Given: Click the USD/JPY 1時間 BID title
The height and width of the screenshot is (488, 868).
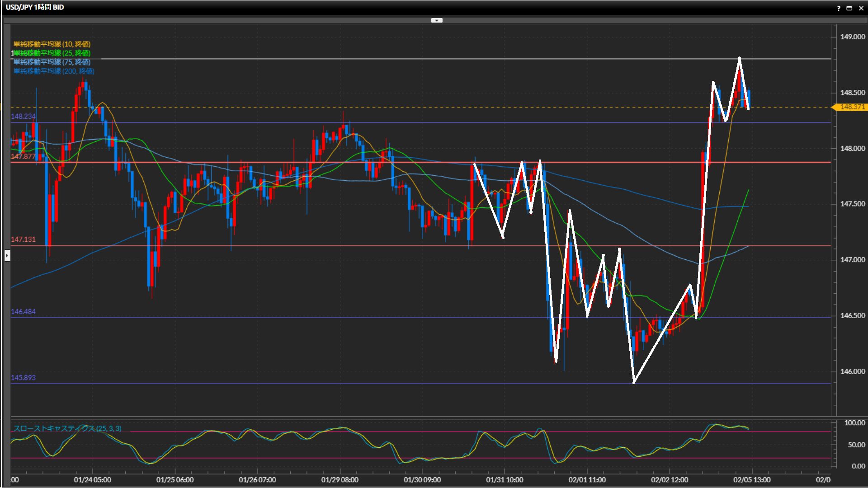Looking at the screenshot, I should tap(35, 7).
